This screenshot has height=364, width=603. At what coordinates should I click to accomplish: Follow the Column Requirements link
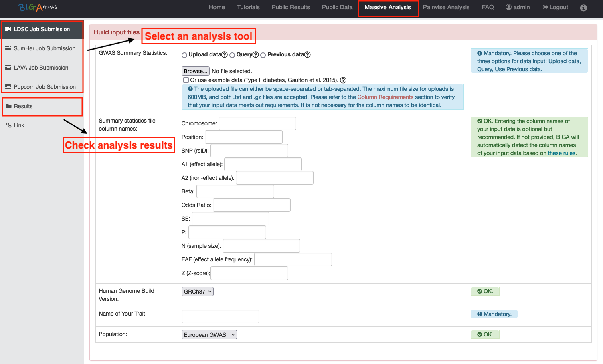[385, 97]
